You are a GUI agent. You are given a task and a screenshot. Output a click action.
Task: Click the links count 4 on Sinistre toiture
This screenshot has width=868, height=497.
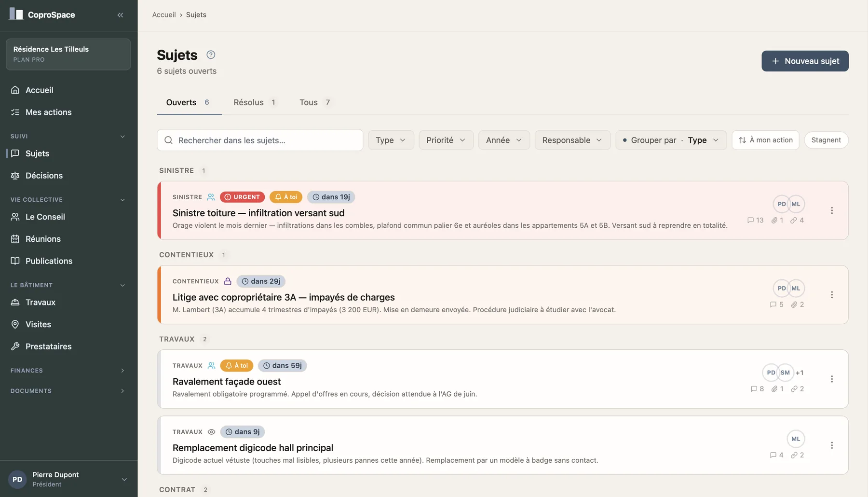(797, 220)
